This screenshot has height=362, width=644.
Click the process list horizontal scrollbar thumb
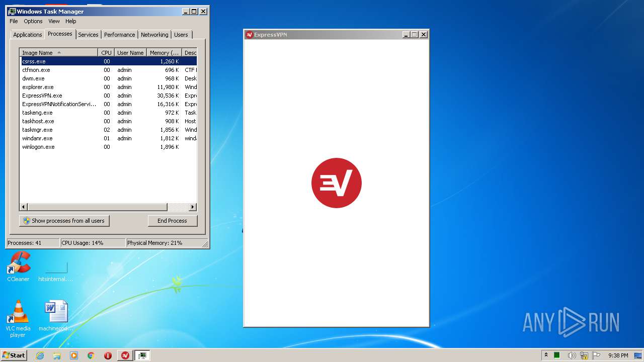97,207
